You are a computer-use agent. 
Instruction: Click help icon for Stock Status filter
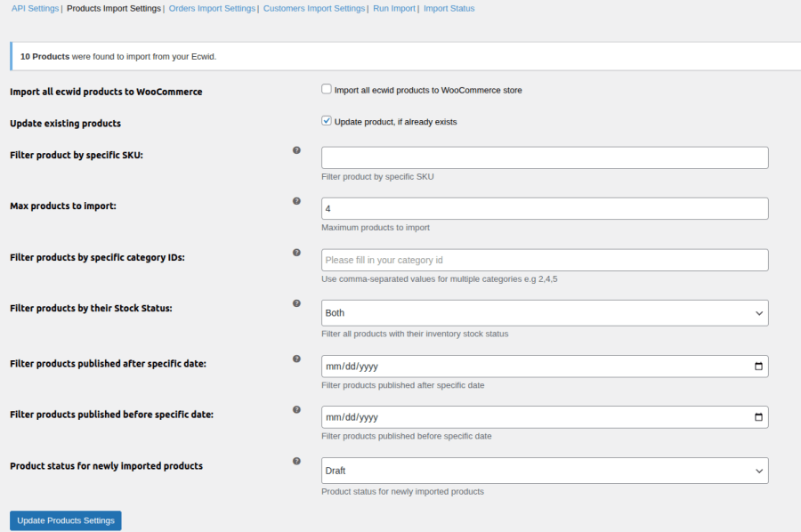(296, 303)
